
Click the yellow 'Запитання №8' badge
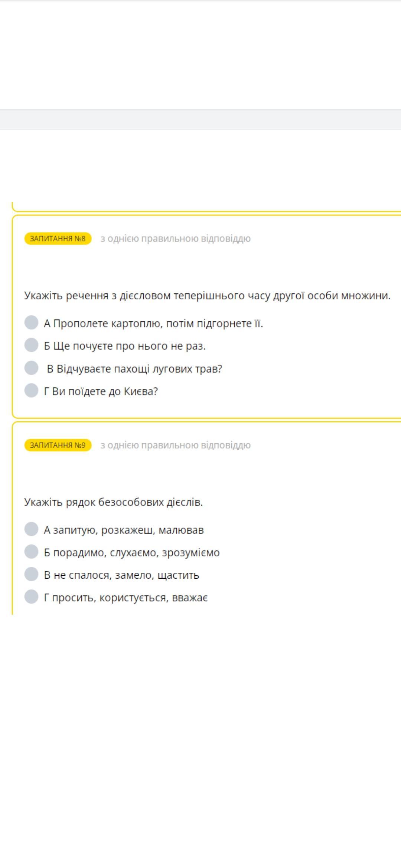(x=58, y=239)
